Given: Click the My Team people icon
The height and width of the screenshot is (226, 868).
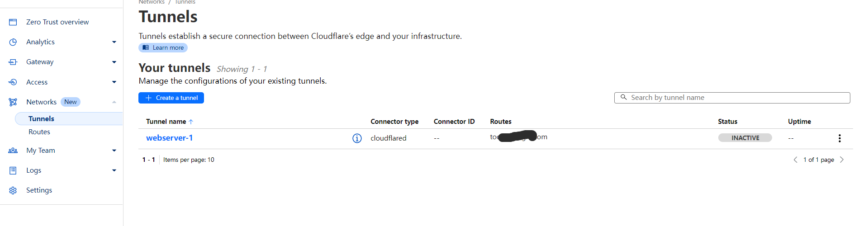Looking at the screenshot, I should point(13,151).
